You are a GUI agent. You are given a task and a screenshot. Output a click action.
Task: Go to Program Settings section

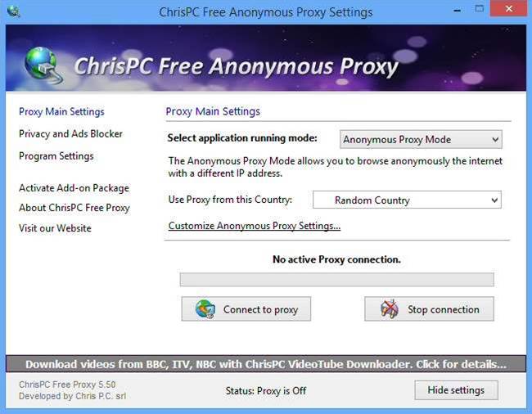coord(56,156)
